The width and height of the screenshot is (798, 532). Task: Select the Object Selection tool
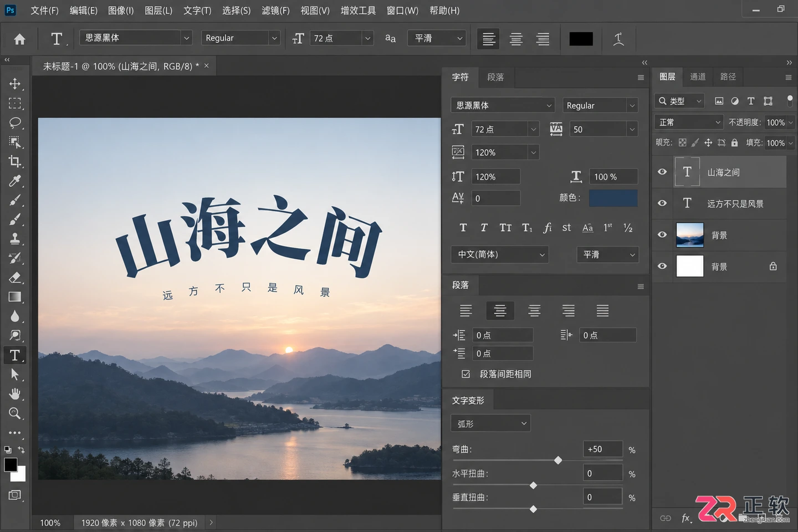[15, 142]
